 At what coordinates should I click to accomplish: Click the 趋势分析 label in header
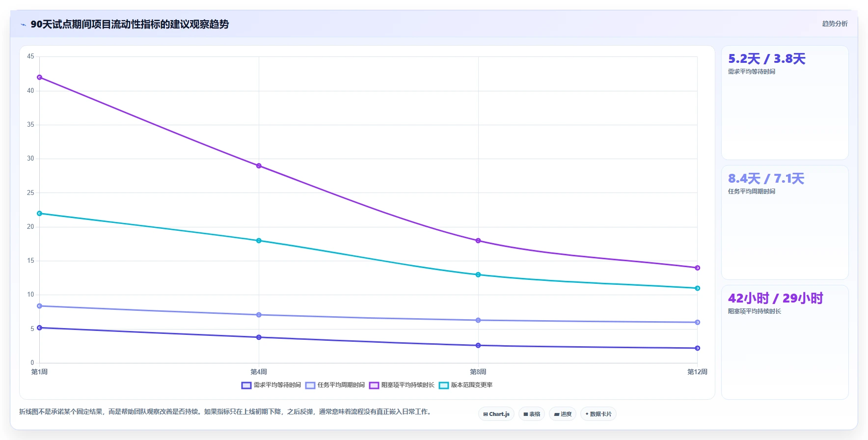click(x=835, y=24)
